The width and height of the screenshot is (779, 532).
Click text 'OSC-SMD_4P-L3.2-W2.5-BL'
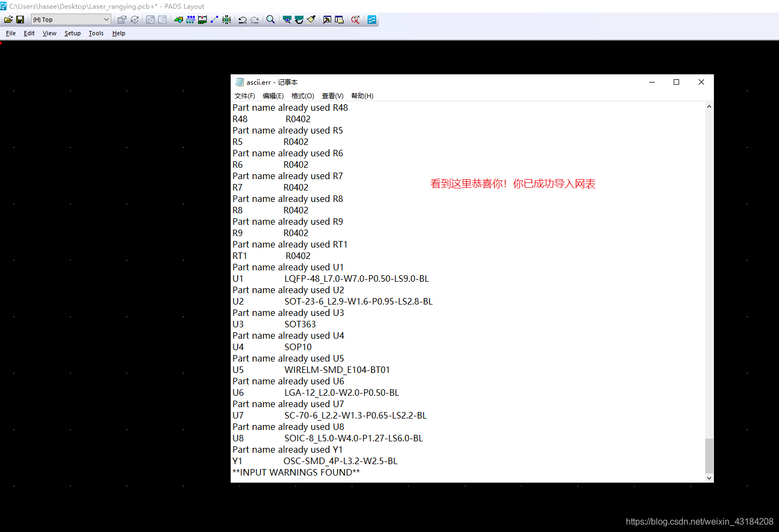[x=340, y=461]
